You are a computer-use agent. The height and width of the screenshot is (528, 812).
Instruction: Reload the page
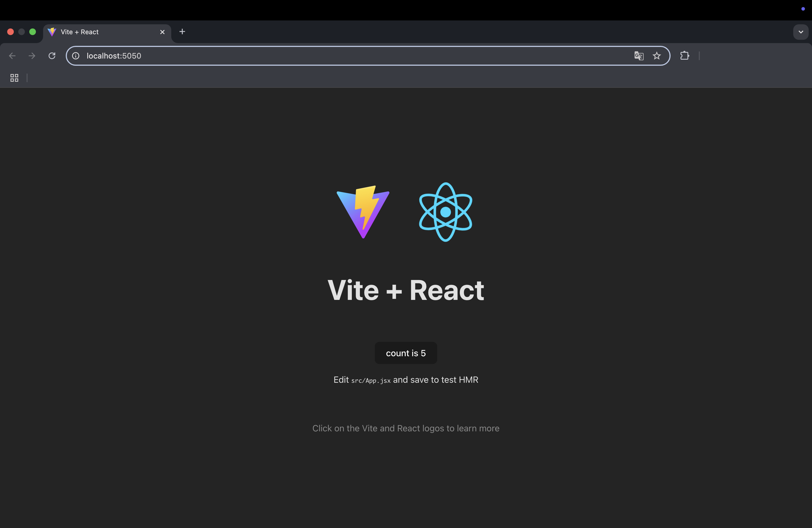pyautogui.click(x=52, y=56)
